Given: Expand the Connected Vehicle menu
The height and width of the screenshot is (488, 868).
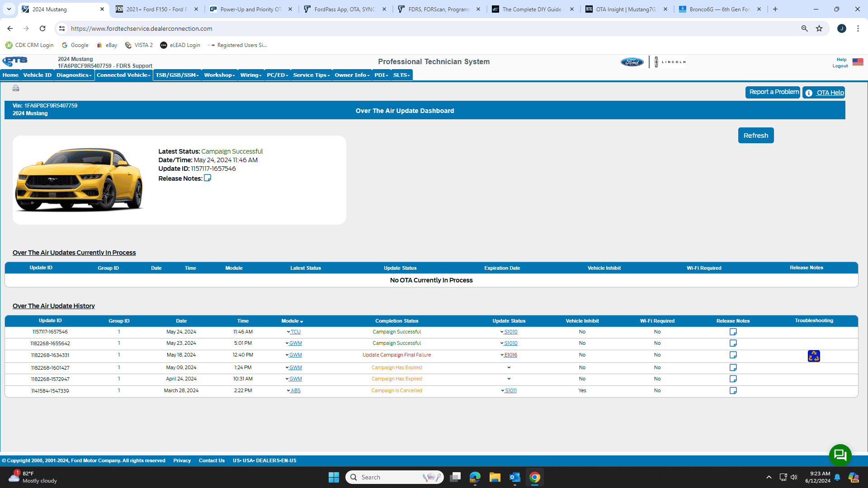Looking at the screenshot, I should (123, 75).
